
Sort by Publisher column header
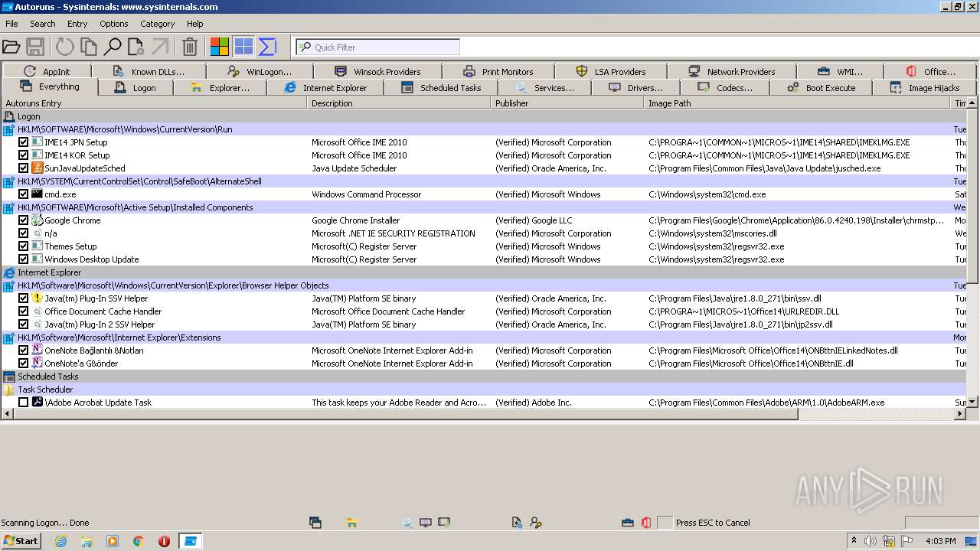tap(567, 103)
